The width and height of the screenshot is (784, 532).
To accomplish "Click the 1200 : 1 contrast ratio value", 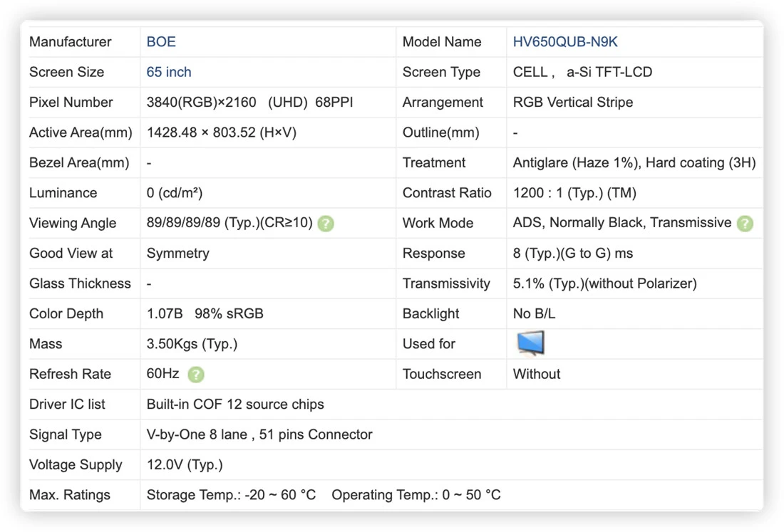I will pyautogui.click(x=574, y=193).
